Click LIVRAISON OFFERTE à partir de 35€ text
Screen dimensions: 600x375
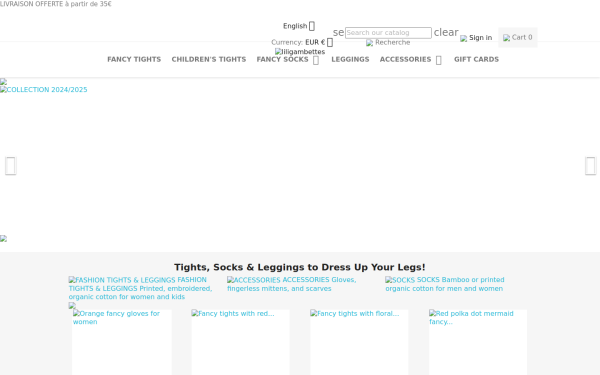56,4
